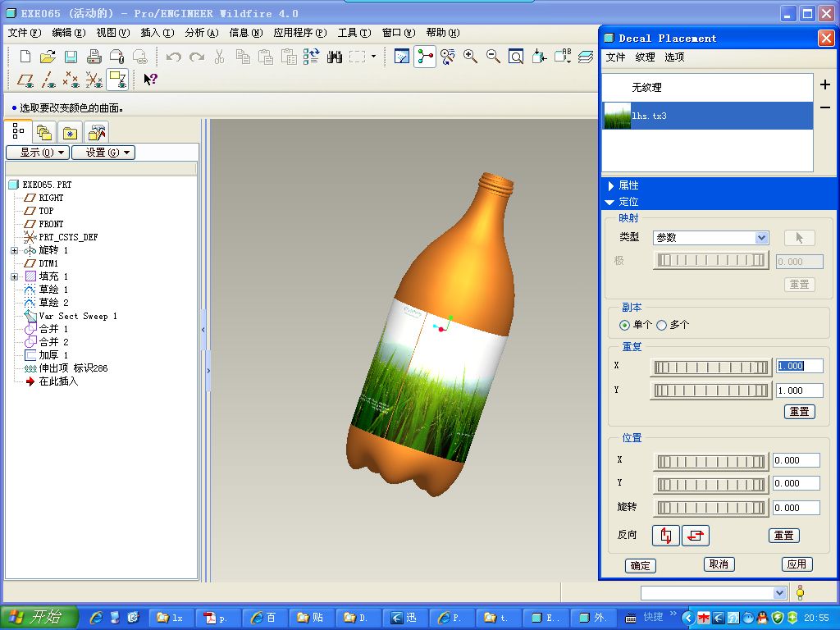The image size is (840, 630).
Task: Click the vertical flip decal icon
Action: pos(666,536)
